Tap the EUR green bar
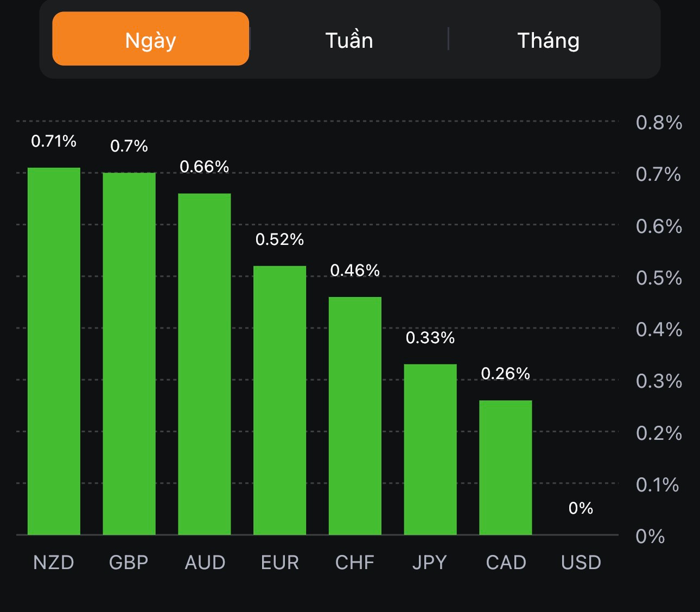Viewport: 700px width, 612px height. [x=279, y=400]
